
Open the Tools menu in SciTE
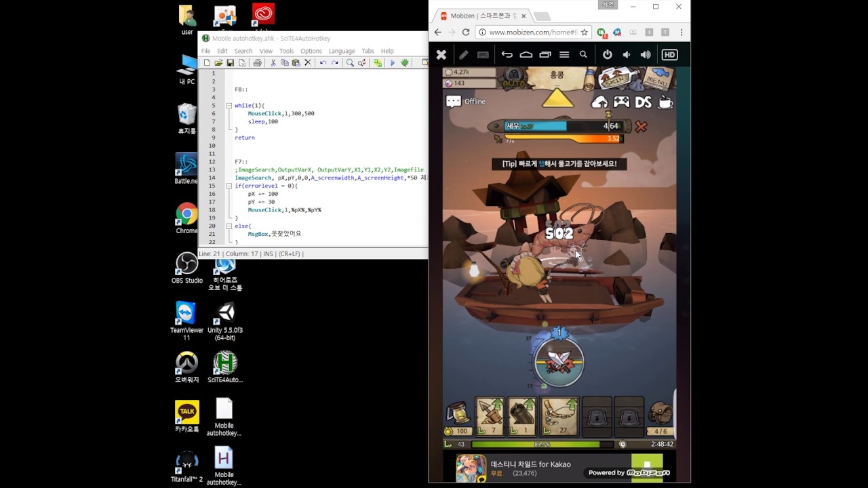[x=287, y=51]
